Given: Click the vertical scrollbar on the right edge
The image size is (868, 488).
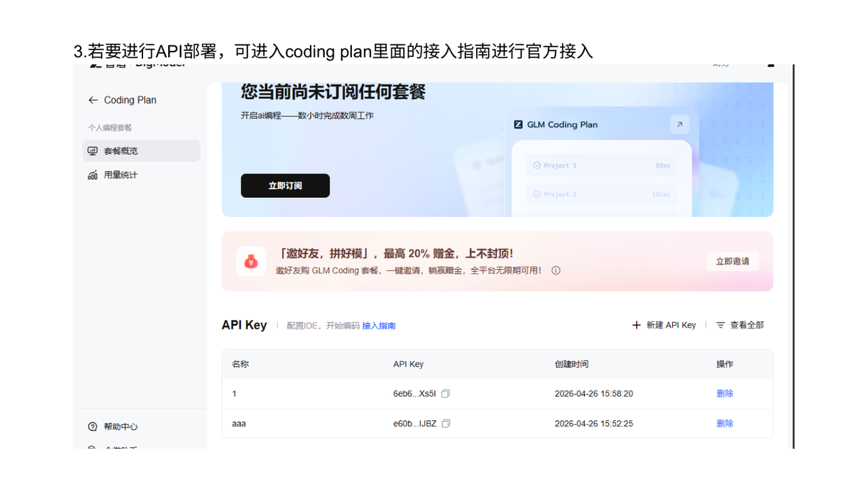Looking at the screenshot, I should 793,258.
